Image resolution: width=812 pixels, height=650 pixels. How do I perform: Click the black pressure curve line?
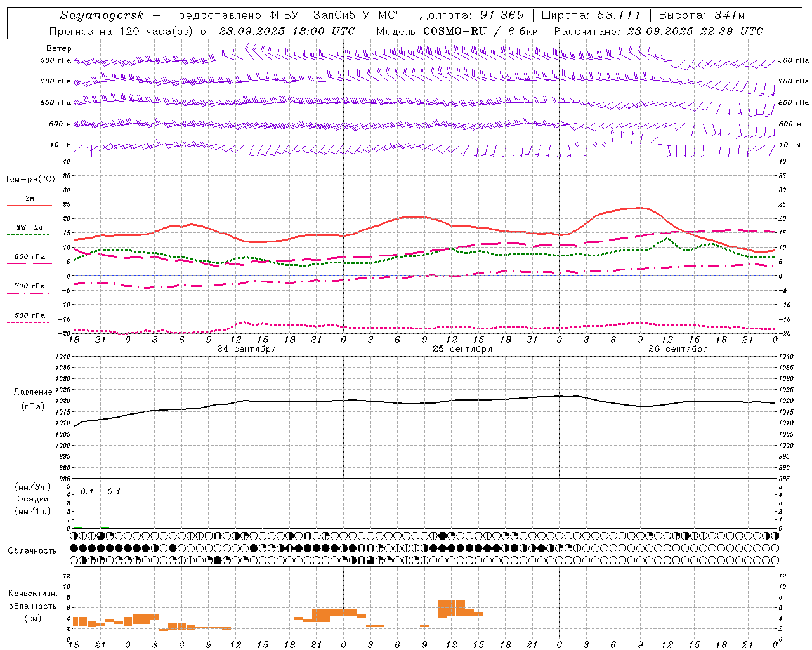[x=424, y=402]
